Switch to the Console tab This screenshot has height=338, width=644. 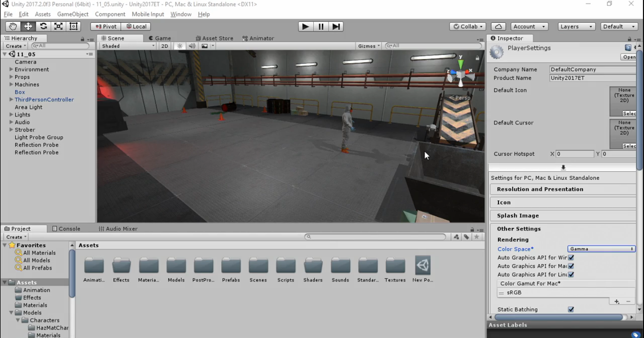pyautogui.click(x=66, y=228)
